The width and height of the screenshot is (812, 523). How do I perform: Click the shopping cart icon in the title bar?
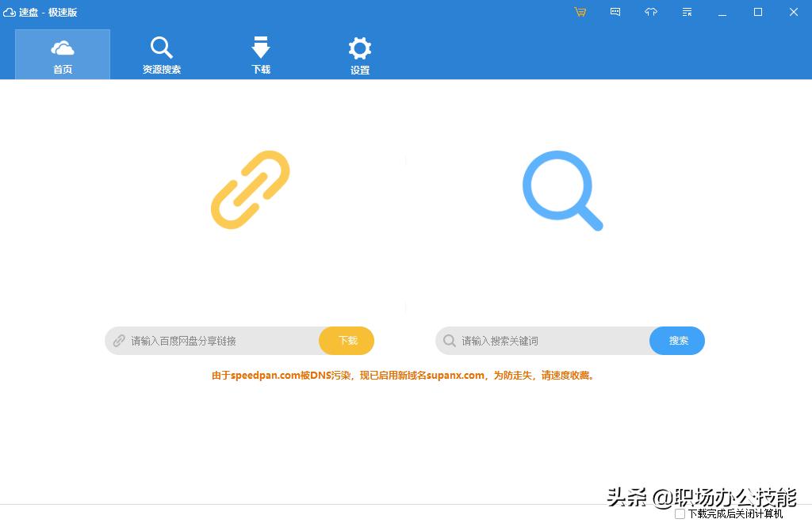[580, 12]
